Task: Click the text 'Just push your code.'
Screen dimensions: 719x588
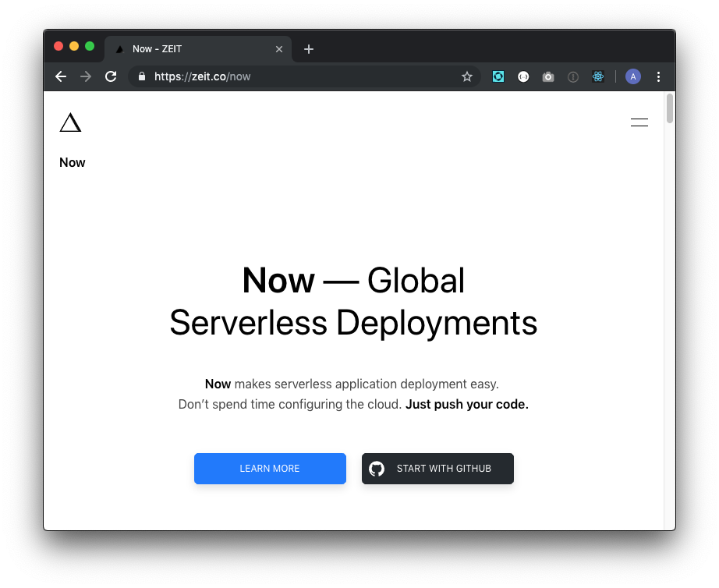Action: [x=467, y=404]
